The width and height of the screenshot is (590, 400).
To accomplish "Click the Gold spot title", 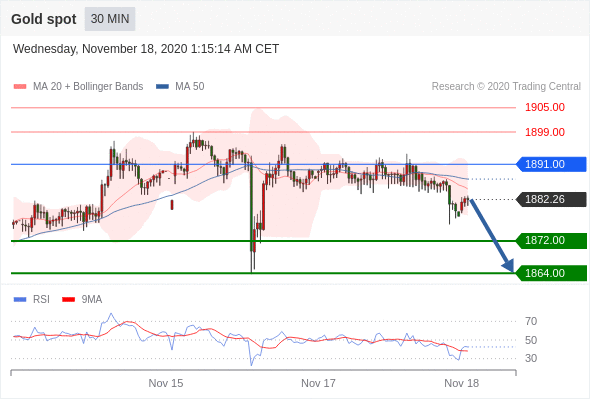I will 44,19.
